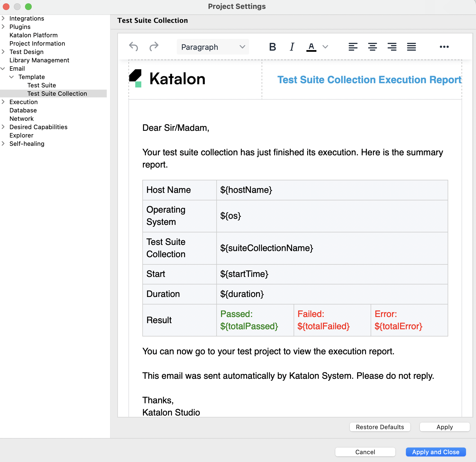Select the Test Suite template

[x=42, y=85]
